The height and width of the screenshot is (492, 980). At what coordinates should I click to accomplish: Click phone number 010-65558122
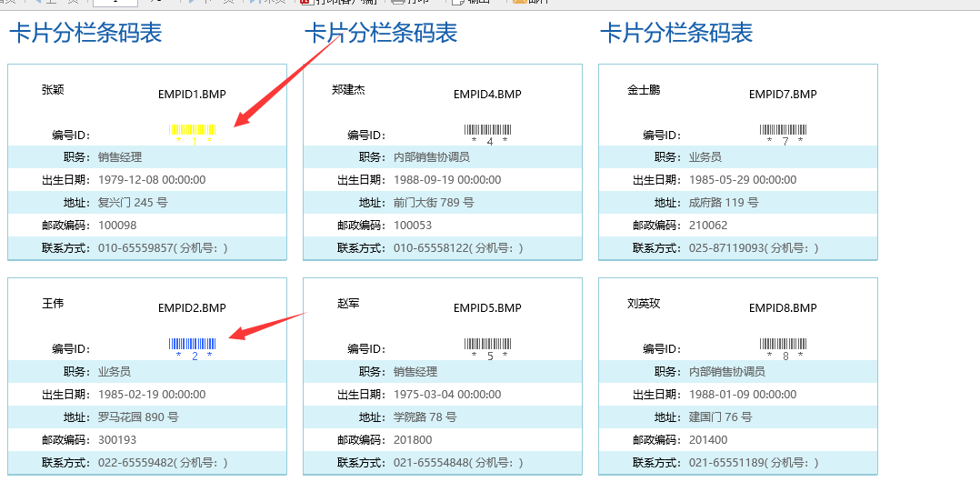pyautogui.click(x=431, y=248)
